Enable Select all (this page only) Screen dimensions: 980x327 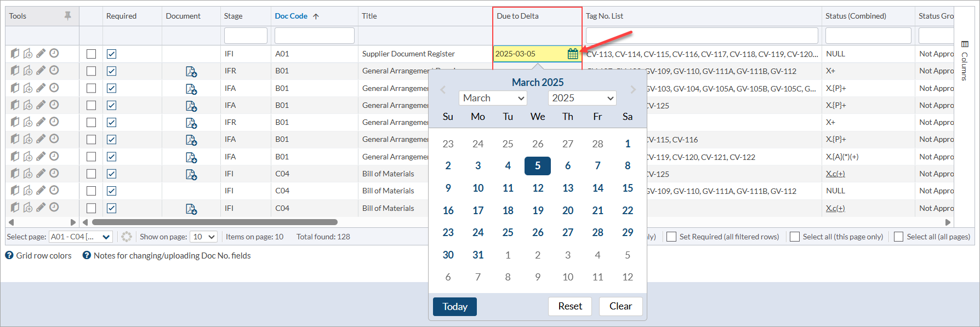click(x=795, y=237)
